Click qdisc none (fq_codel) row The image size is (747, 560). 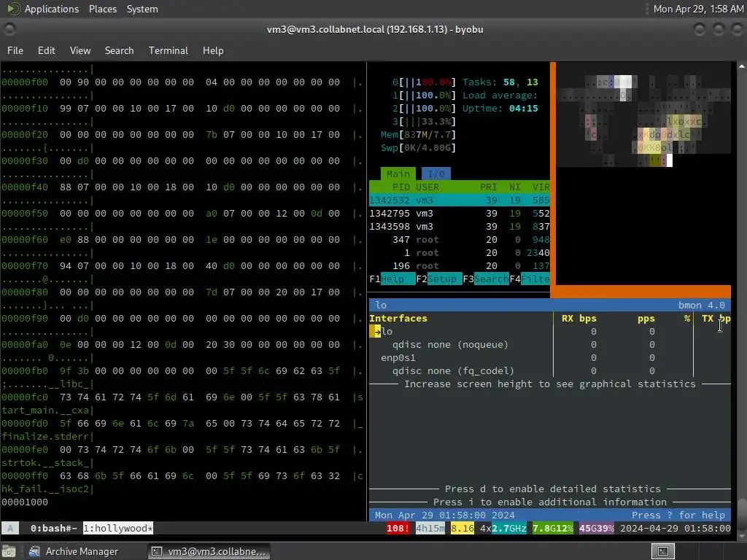point(453,370)
